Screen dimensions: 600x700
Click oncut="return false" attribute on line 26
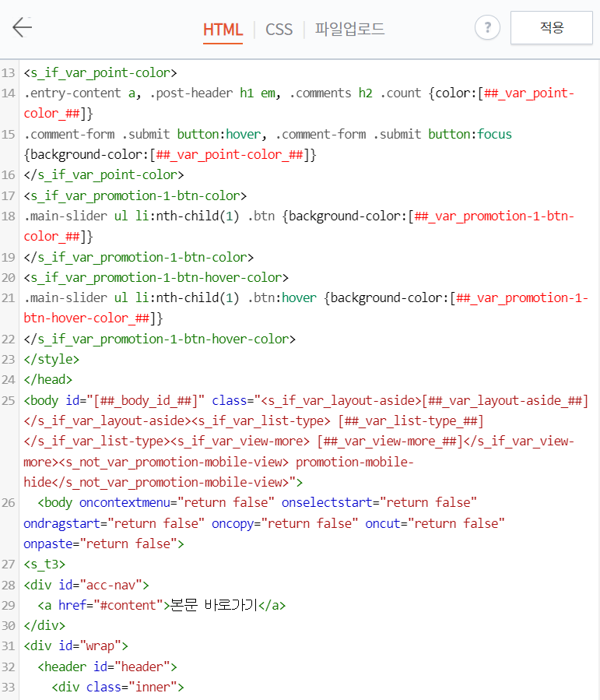point(435,523)
